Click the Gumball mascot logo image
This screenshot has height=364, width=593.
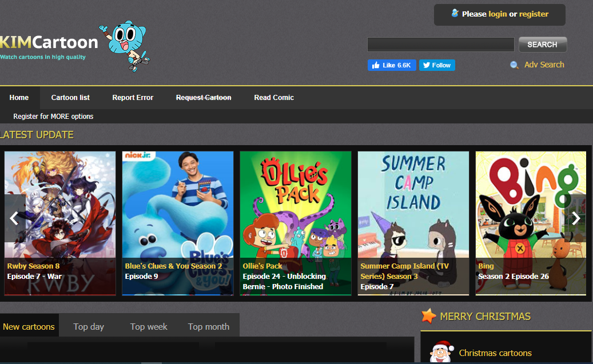click(x=125, y=46)
